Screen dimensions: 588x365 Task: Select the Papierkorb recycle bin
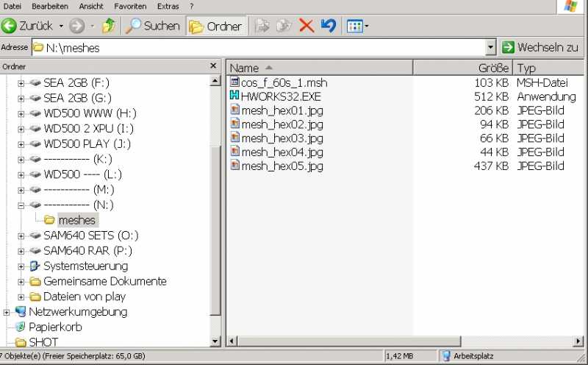coord(55,327)
